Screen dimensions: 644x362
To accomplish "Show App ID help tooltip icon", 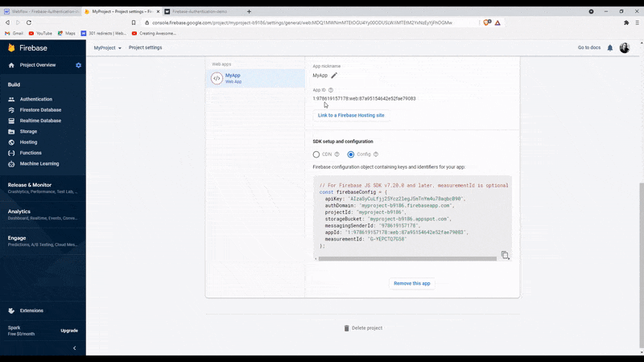I will 331,90.
